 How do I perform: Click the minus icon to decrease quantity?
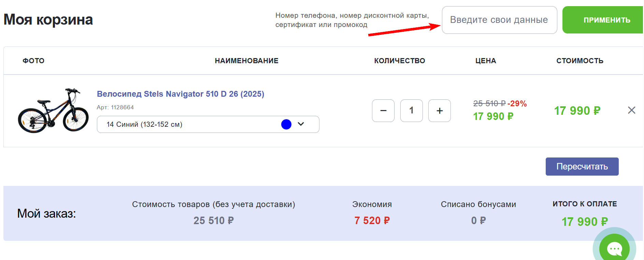coord(383,111)
